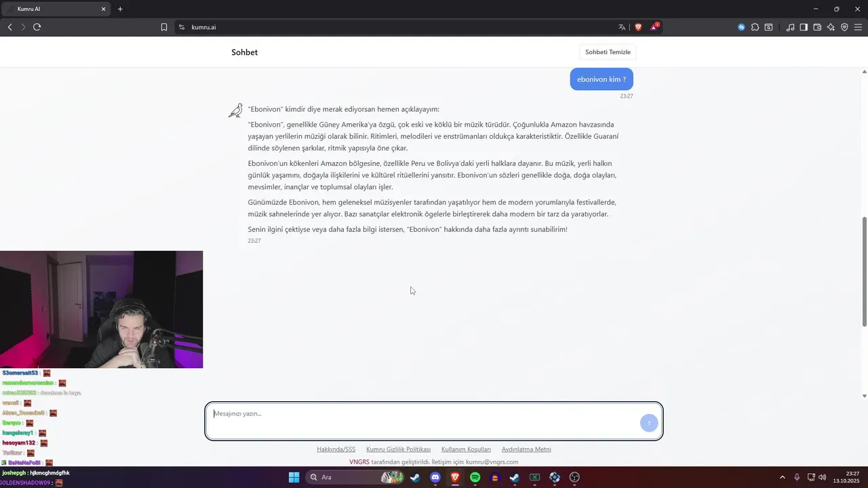
Task: Go back to the previous page
Action: point(9,27)
